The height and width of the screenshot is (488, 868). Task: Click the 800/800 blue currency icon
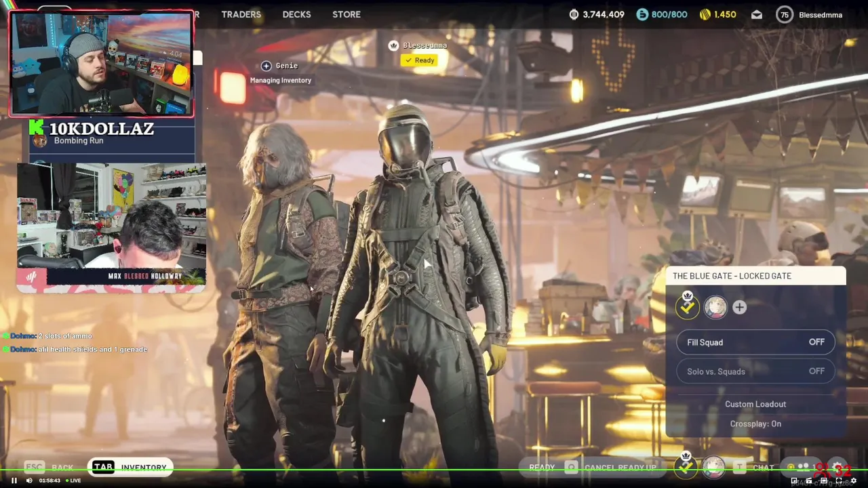642,14
